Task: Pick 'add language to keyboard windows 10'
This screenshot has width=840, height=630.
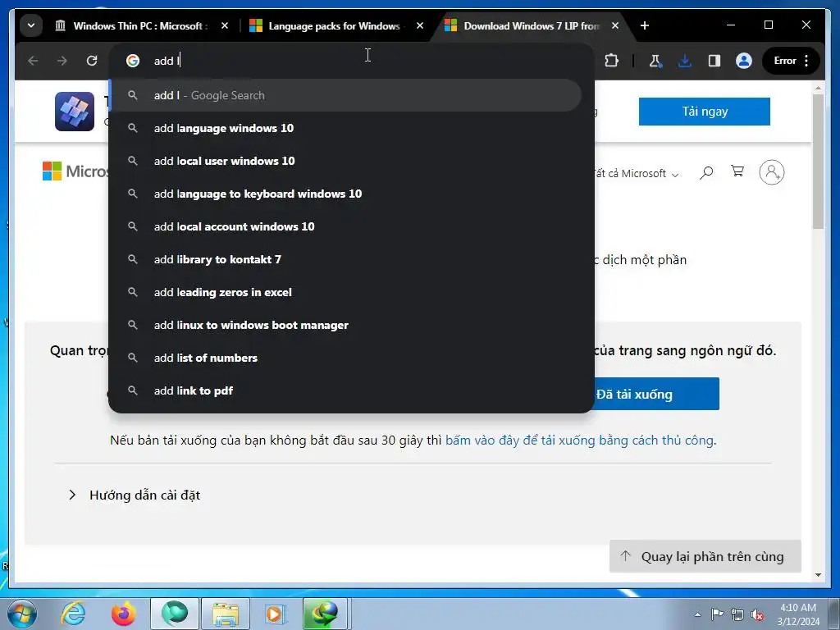Action: 345,194
